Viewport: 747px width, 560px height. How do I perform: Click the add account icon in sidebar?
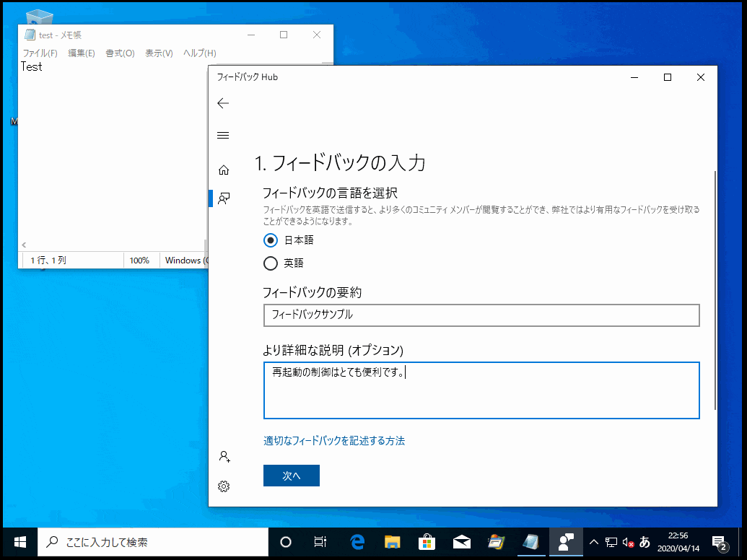224,457
